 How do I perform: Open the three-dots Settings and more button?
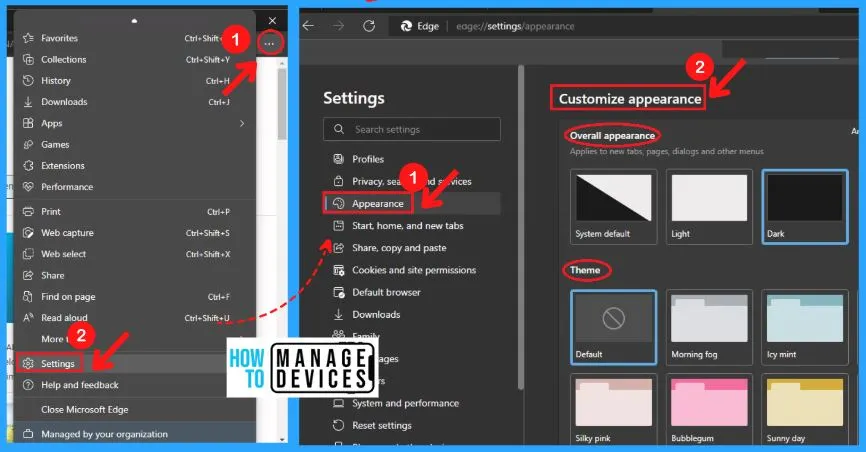point(269,43)
